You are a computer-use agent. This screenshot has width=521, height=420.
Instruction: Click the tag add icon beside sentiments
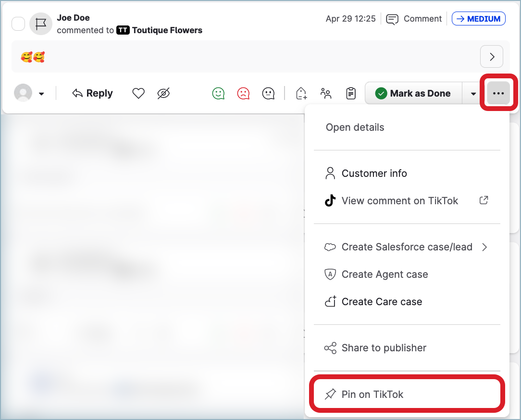[x=301, y=93]
